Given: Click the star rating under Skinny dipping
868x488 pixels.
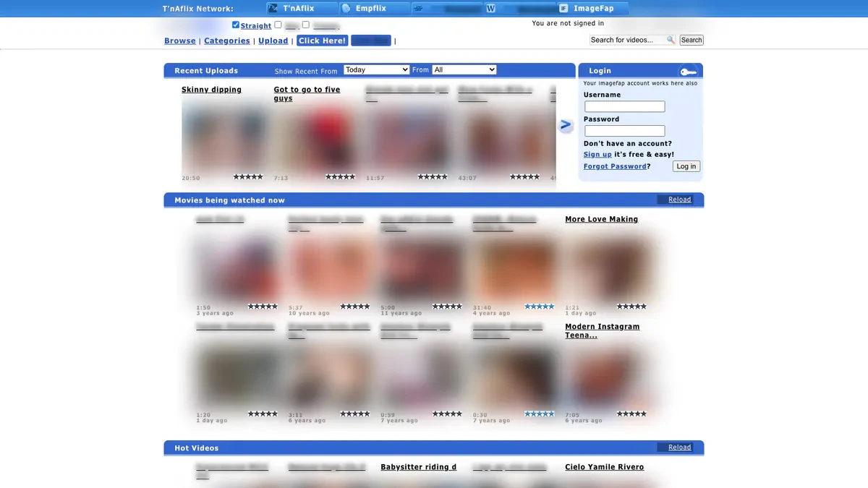Looking at the screenshot, I should coord(248,177).
